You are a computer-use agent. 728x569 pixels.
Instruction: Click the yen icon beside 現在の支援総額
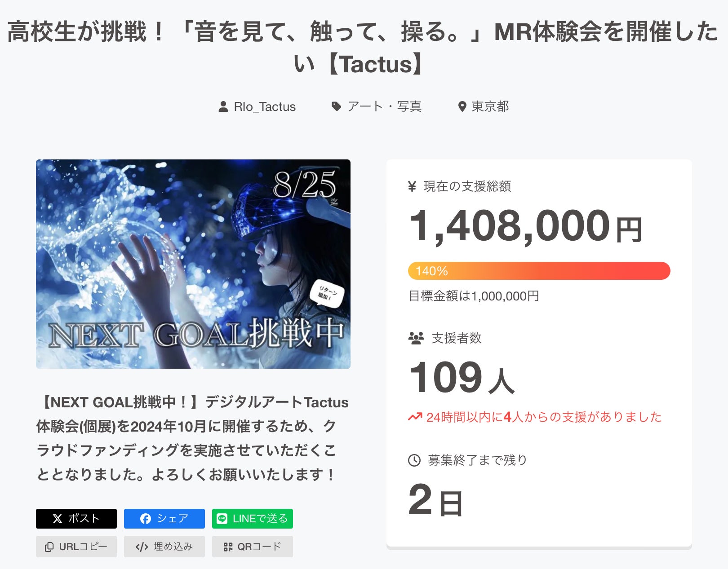pos(412,186)
